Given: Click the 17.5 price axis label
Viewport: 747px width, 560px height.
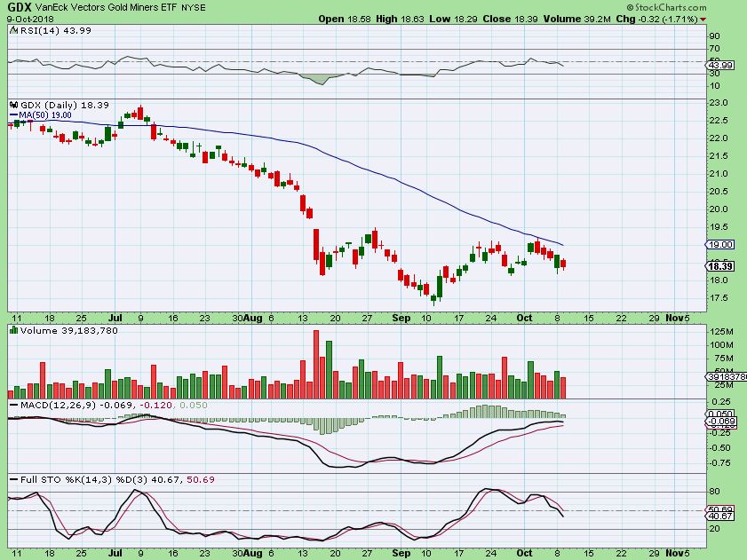Looking at the screenshot, I should click(x=719, y=298).
